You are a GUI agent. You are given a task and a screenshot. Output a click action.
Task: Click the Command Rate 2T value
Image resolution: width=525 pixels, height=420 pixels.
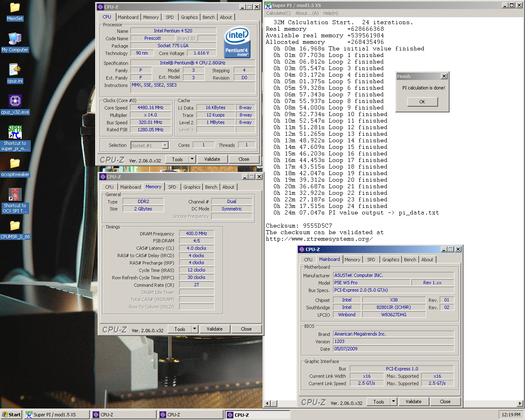point(196,285)
